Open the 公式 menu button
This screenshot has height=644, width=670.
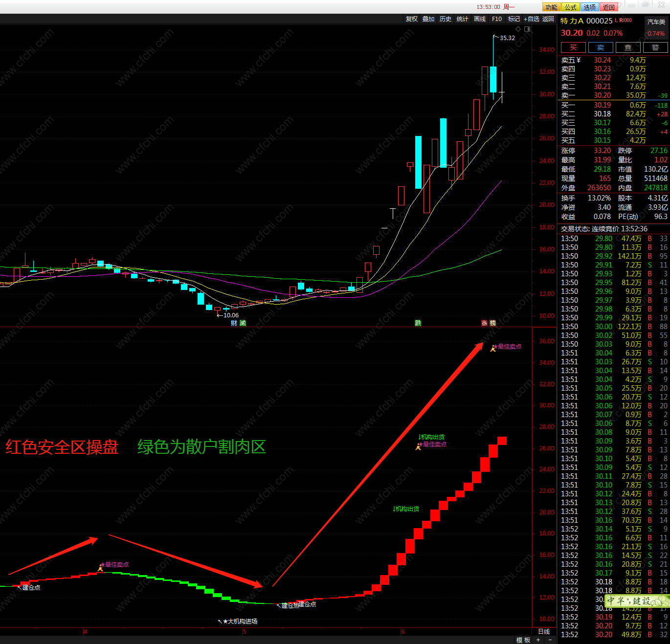570,7
